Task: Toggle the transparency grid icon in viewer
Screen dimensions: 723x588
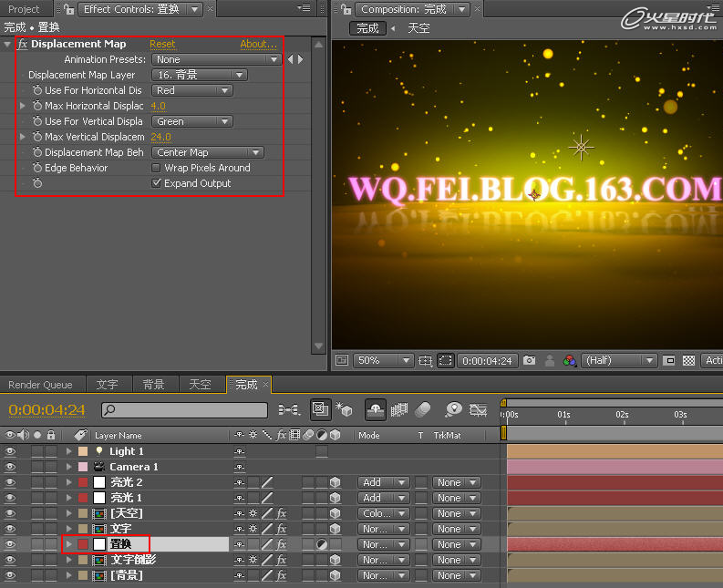Action: tap(688, 360)
